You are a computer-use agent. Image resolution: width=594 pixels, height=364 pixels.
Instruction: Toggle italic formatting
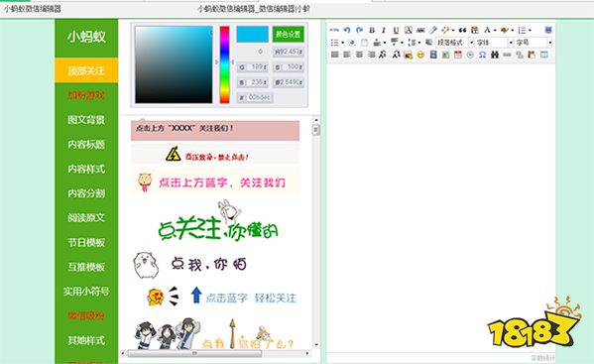(384, 30)
